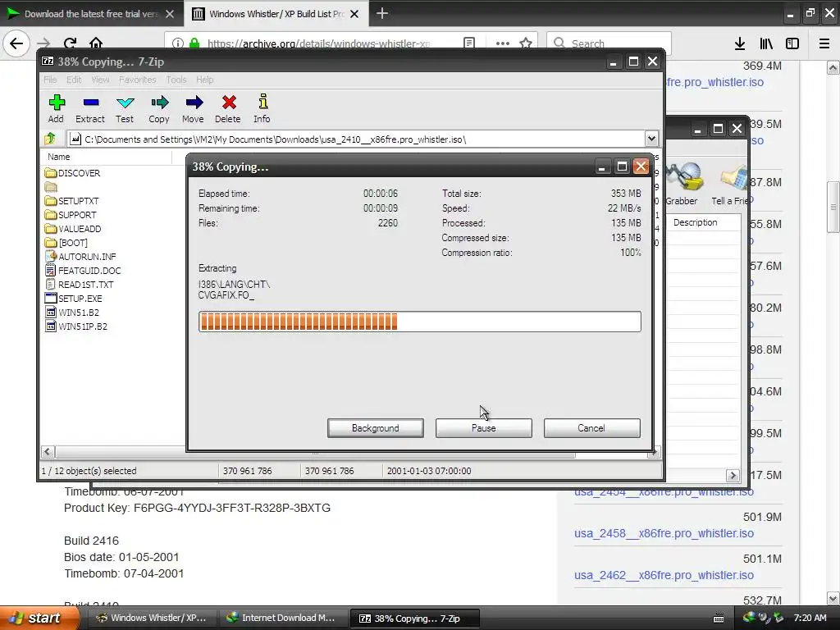Select the VALUEADD folder

[73, 229]
